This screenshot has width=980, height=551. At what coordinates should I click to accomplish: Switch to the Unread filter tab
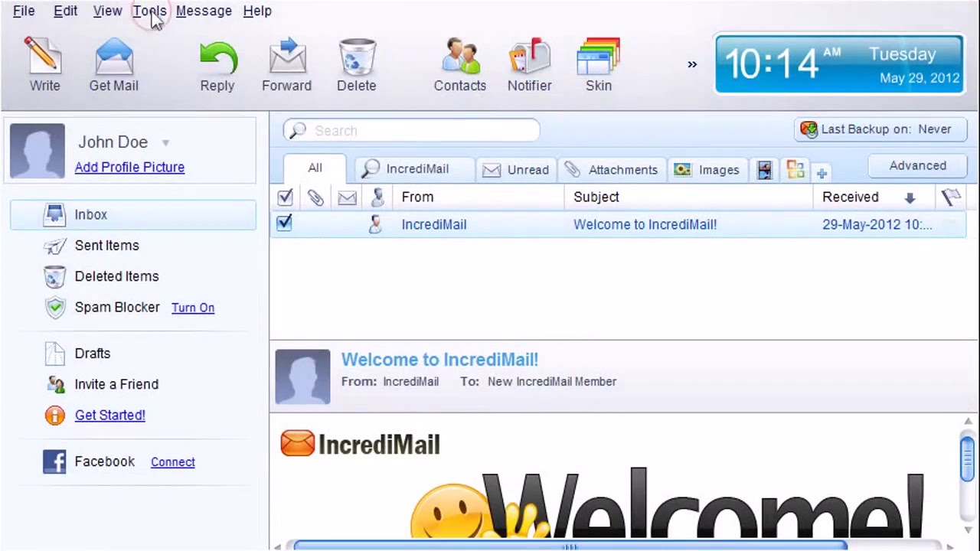[516, 170]
